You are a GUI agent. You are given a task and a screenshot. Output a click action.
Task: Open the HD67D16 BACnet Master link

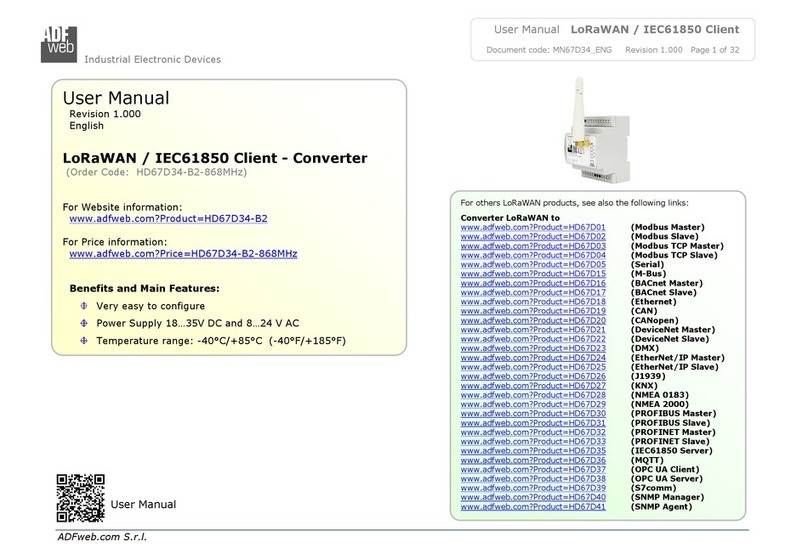click(533, 283)
